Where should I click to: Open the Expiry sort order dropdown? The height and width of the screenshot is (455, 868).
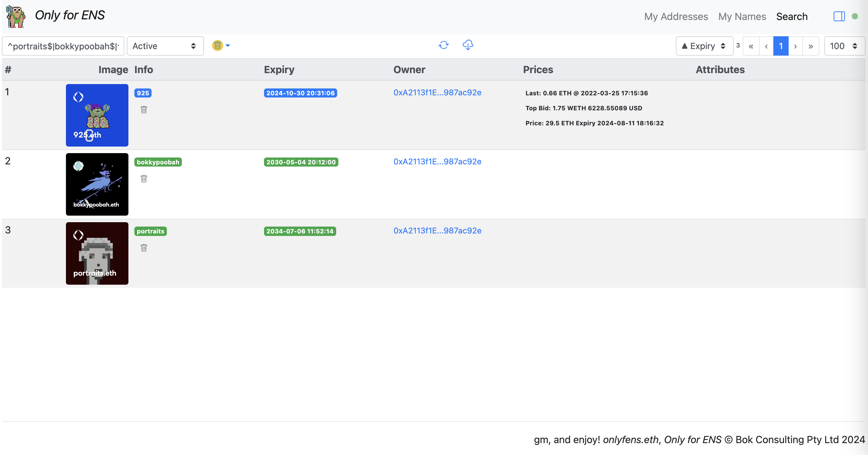(704, 46)
